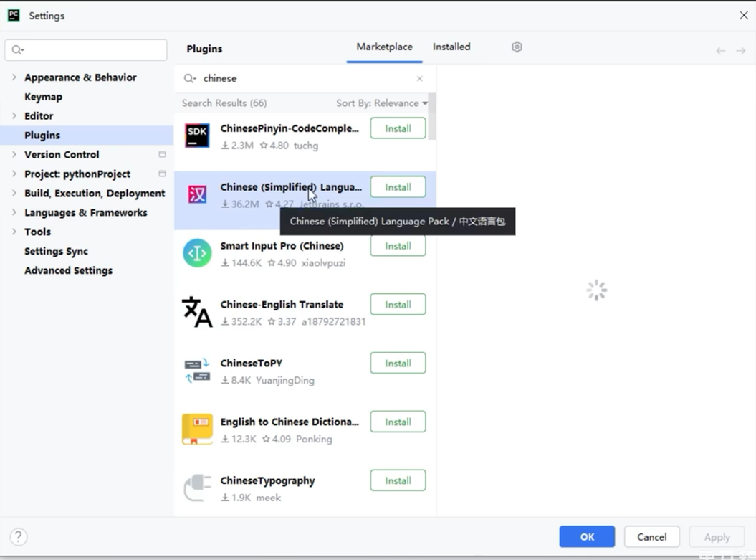
Task: Install Chinese (Simplified) Language Pack
Action: click(x=398, y=187)
